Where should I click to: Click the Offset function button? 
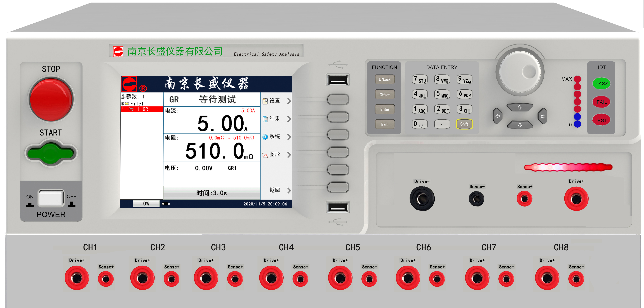pos(384,95)
